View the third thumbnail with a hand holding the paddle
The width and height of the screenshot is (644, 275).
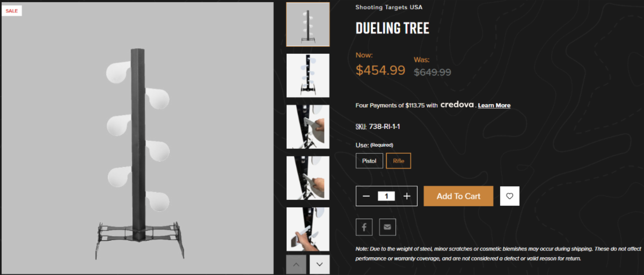(x=308, y=127)
